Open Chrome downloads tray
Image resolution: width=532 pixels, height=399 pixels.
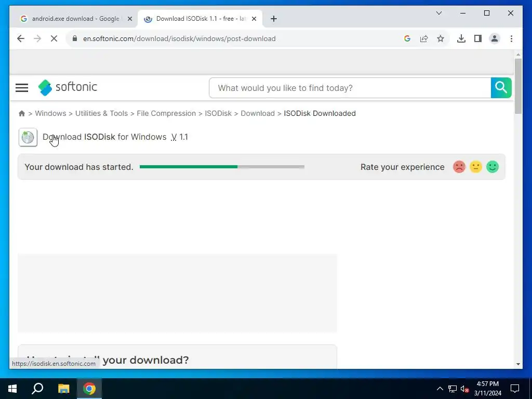pos(461,38)
